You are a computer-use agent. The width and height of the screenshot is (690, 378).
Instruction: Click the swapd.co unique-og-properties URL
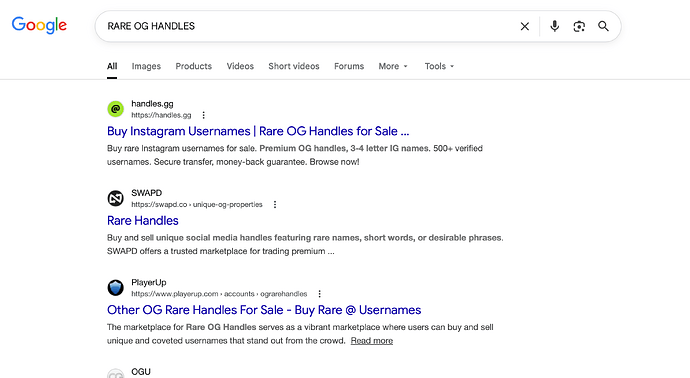(x=197, y=205)
